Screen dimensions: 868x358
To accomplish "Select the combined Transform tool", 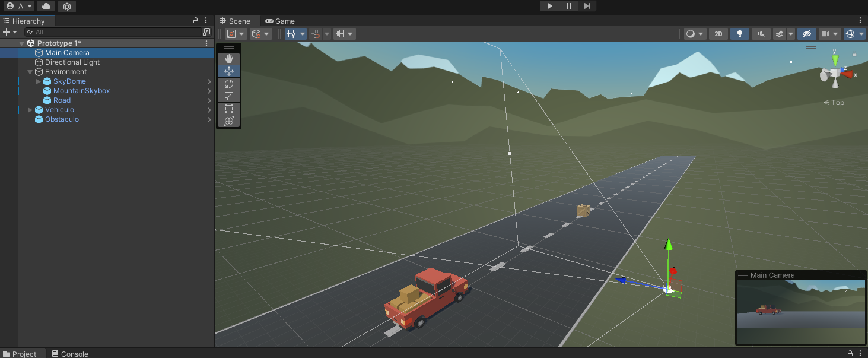I will point(229,121).
